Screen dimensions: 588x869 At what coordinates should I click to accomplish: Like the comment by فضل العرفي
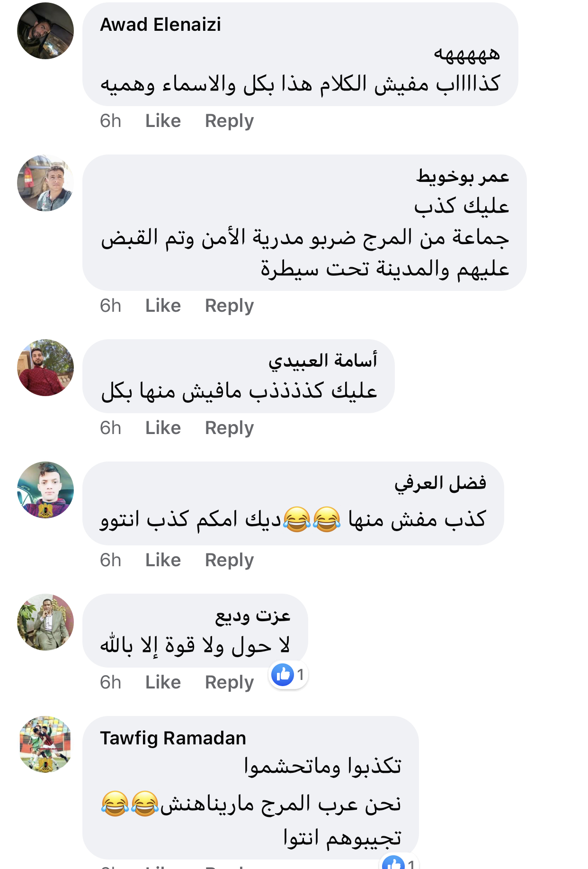(x=163, y=560)
